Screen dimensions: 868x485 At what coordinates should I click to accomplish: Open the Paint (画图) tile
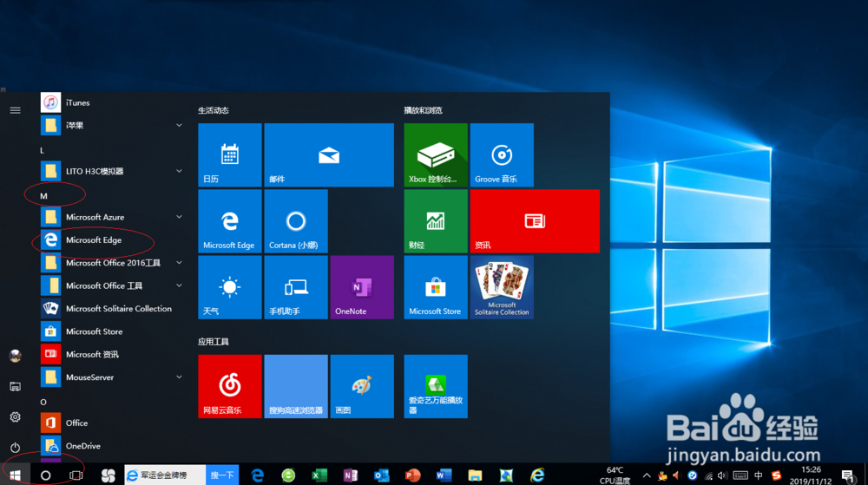coord(362,387)
